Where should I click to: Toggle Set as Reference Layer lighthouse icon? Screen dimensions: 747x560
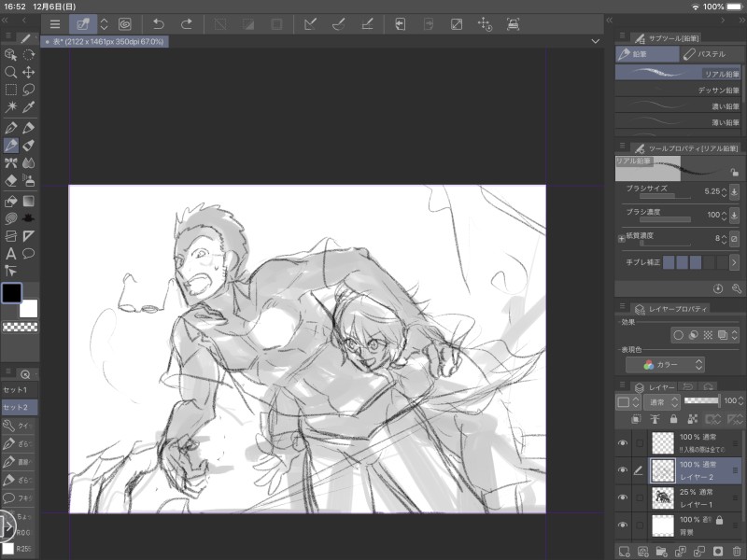[655, 419]
